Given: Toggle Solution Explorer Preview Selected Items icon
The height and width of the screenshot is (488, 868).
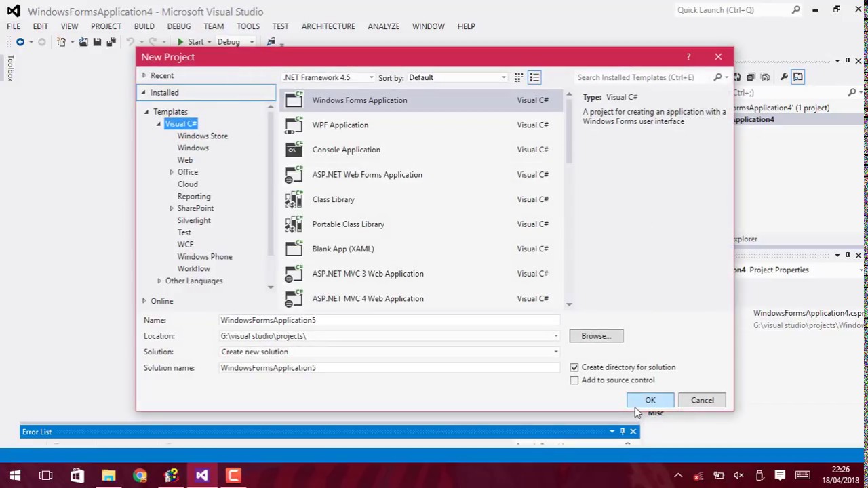Looking at the screenshot, I should tap(798, 77).
